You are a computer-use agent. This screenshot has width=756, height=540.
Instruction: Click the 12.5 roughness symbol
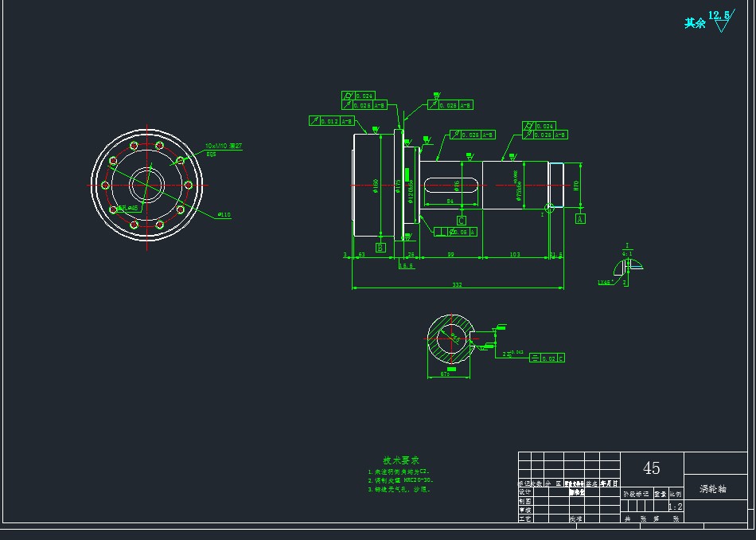click(721, 21)
